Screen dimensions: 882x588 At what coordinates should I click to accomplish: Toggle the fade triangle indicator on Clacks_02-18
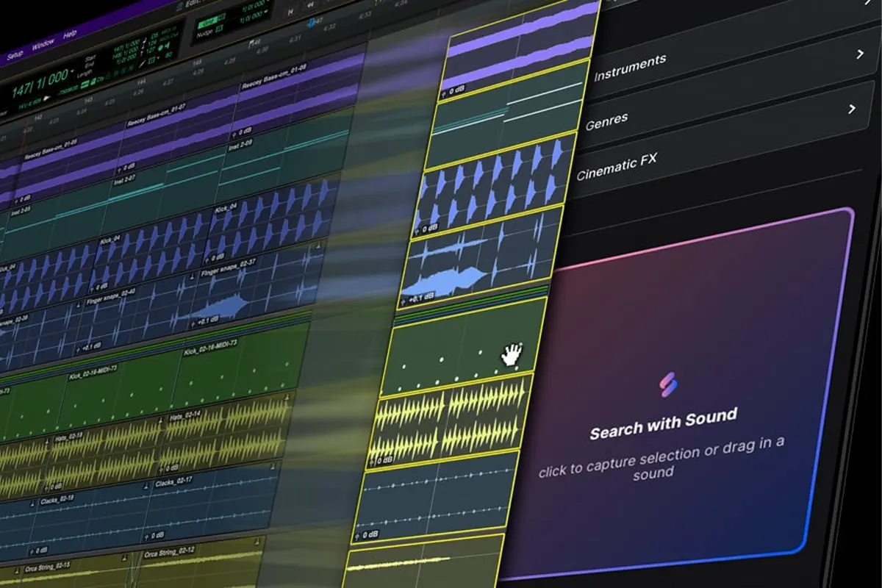(x=32, y=503)
